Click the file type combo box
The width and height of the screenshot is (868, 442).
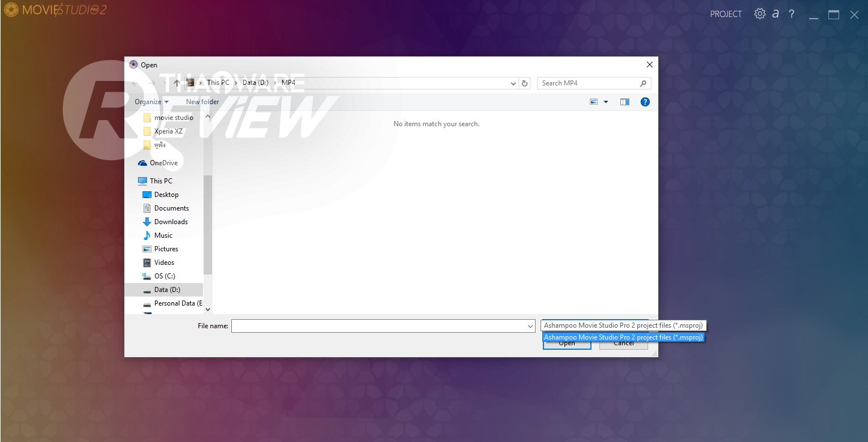[623, 325]
